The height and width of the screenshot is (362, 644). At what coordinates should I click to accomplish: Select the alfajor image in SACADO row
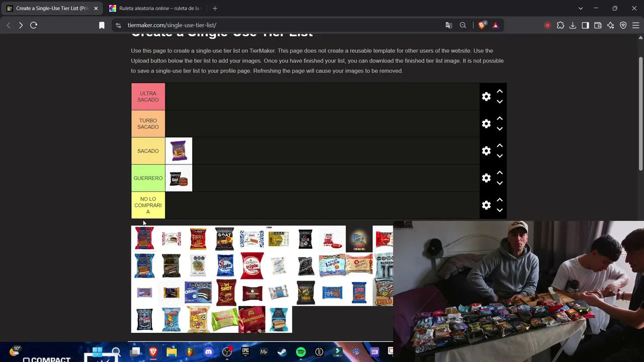coord(179,151)
